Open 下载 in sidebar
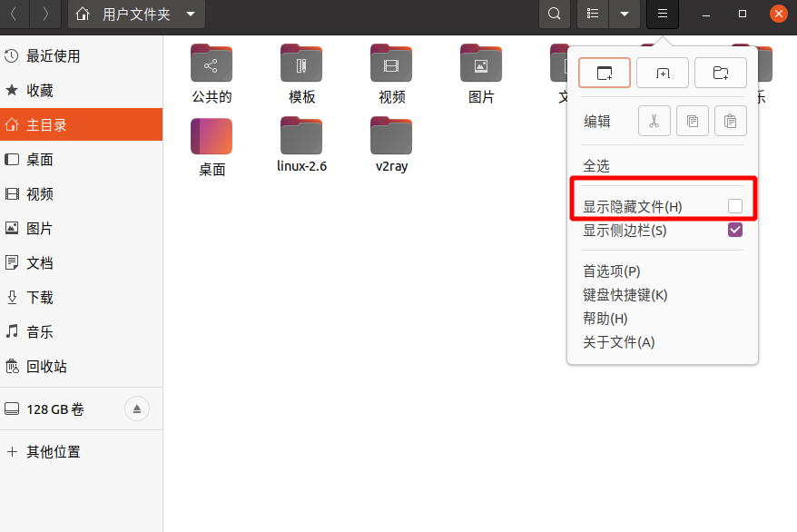This screenshot has width=797, height=532. coord(82,298)
